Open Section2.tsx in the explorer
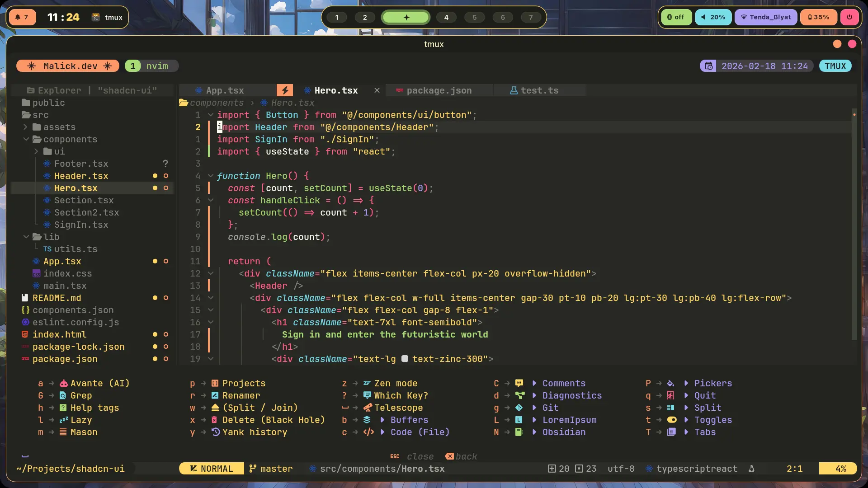Screen dimensions: 868x488 86,212
